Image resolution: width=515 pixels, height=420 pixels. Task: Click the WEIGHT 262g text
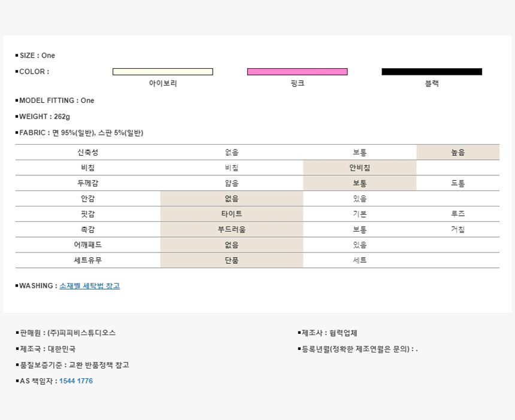click(x=44, y=117)
